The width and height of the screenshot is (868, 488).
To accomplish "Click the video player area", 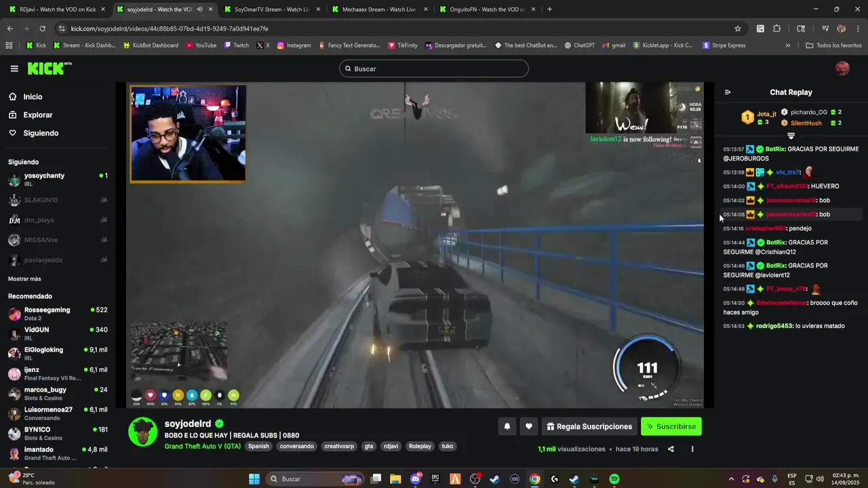I will tap(415, 245).
